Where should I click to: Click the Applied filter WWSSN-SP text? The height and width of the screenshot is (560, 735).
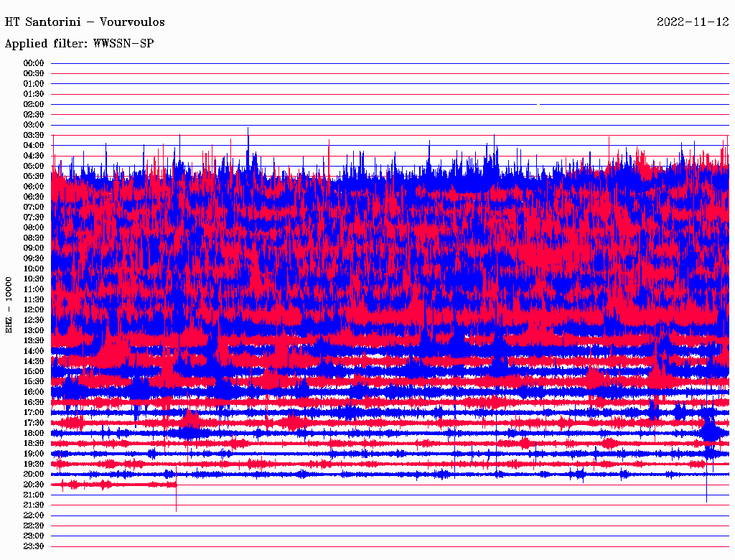(x=79, y=44)
